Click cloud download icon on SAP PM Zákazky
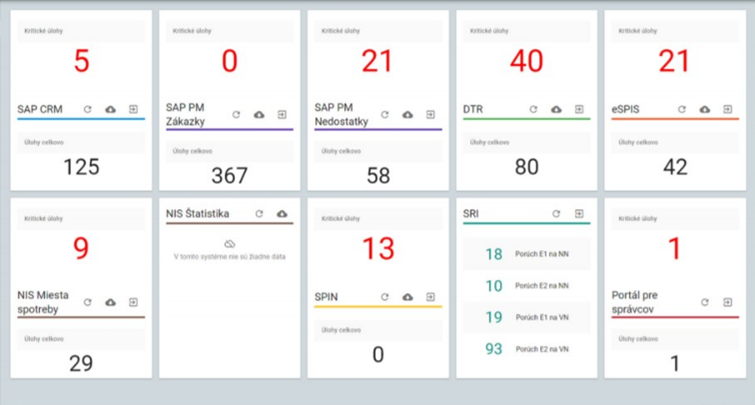Image resolution: width=755 pixels, height=405 pixels. (259, 115)
